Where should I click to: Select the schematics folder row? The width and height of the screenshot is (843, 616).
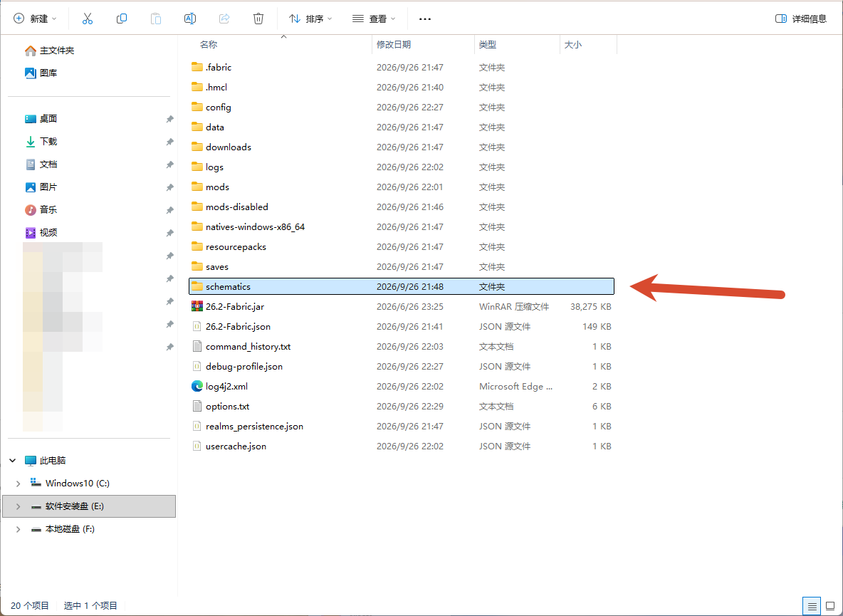[x=401, y=286]
